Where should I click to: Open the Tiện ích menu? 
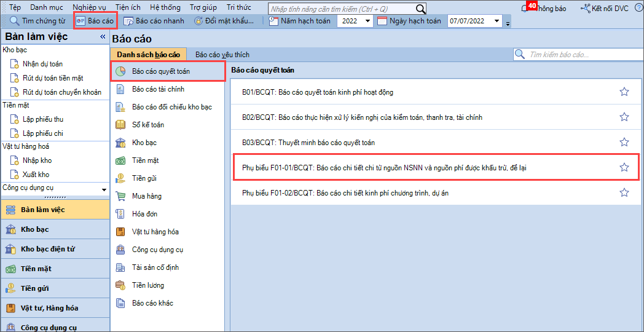click(127, 8)
